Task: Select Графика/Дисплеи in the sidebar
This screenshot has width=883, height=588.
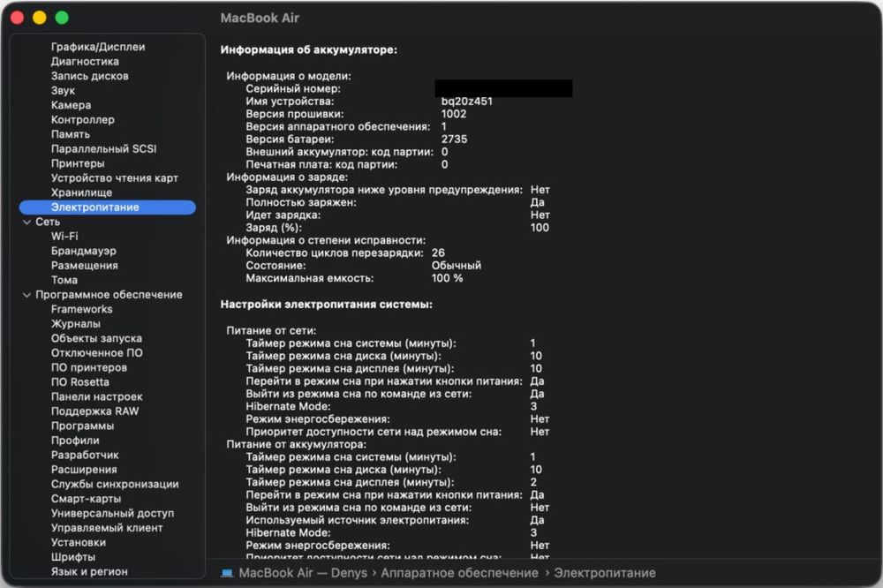Action: coord(98,47)
